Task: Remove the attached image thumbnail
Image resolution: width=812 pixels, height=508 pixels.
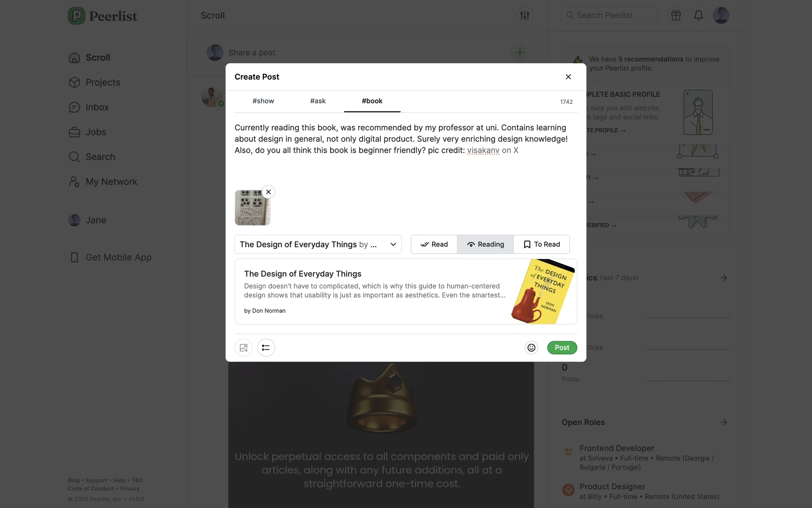Action: coord(268,192)
